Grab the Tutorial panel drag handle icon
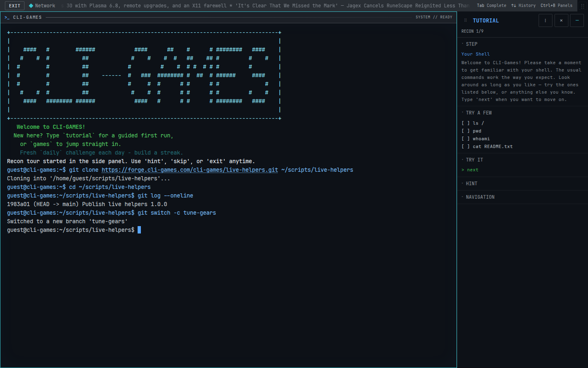The image size is (588, 368). click(465, 20)
